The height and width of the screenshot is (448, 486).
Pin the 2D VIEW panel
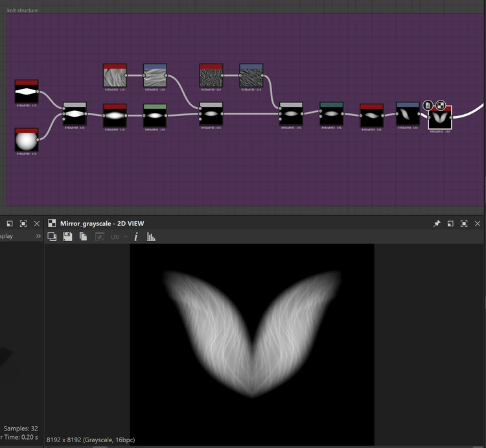click(437, 223)
